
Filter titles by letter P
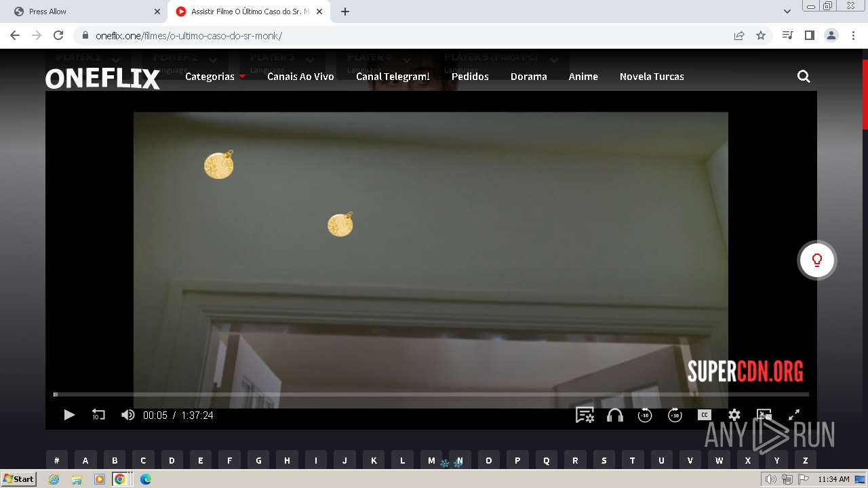click(x=517, y=460)
